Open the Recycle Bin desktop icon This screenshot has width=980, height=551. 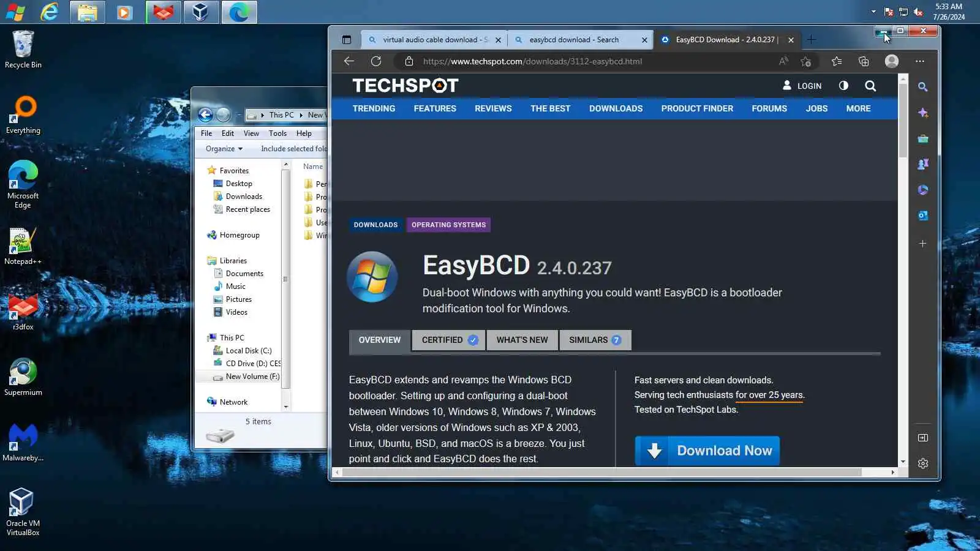pyautogui.click(x=23, y=49)
